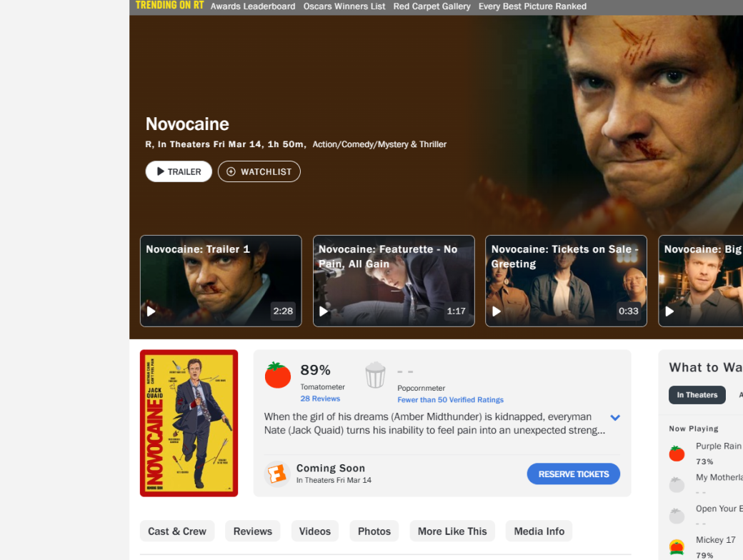
Task: Click the Novocaine yellow movie poster
Action: coord(189,423)
